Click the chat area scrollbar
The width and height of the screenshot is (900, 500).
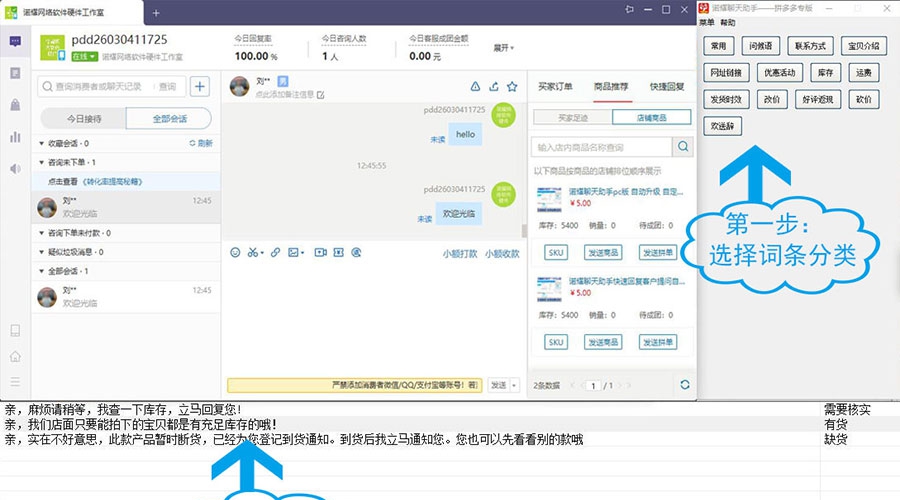pyautogui.click(x=524, y=230)
